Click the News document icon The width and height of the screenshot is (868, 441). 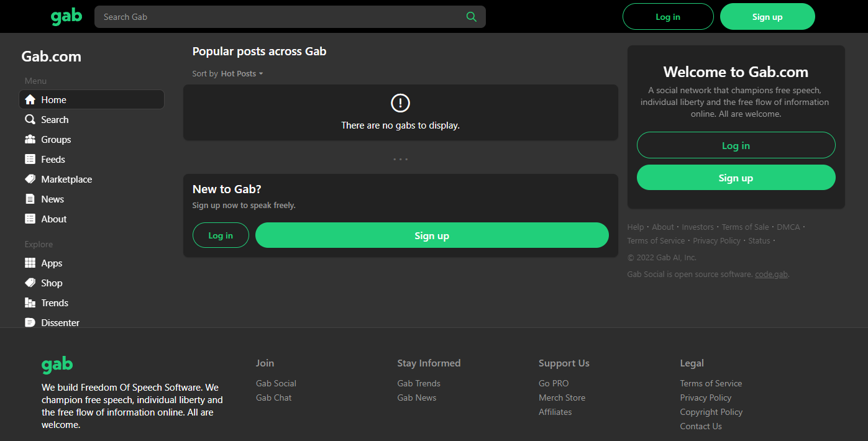tap(30, 199)
